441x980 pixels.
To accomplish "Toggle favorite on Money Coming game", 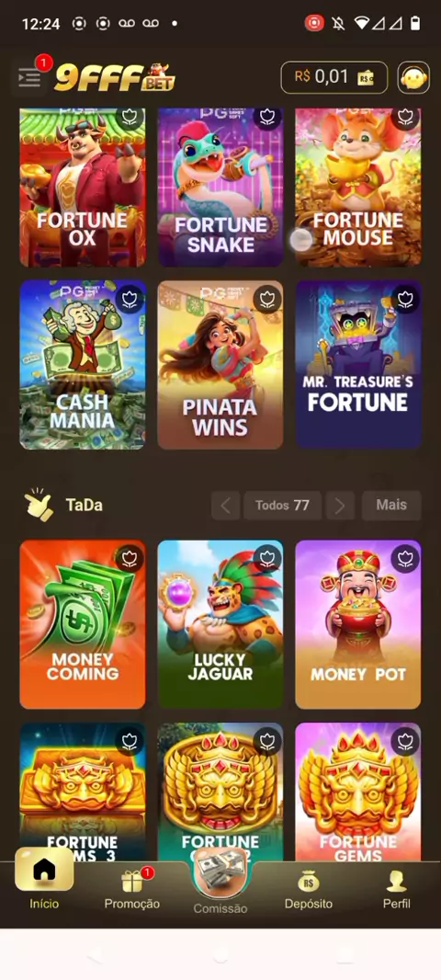I will (130, 557).
